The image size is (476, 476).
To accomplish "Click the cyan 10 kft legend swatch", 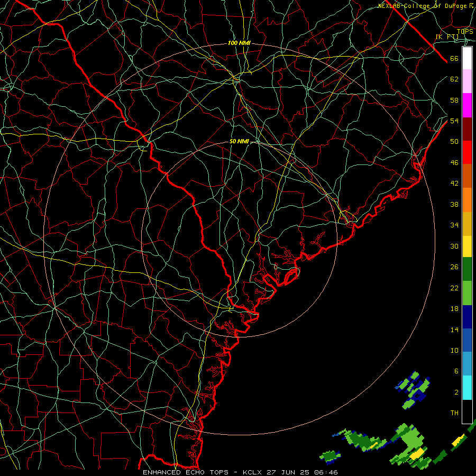I will [467, 388].
